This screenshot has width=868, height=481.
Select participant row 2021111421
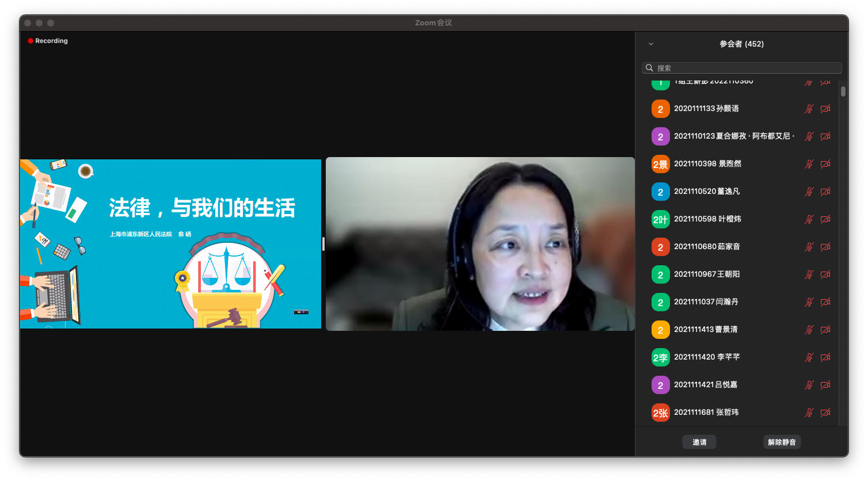(x=725, y=385)
